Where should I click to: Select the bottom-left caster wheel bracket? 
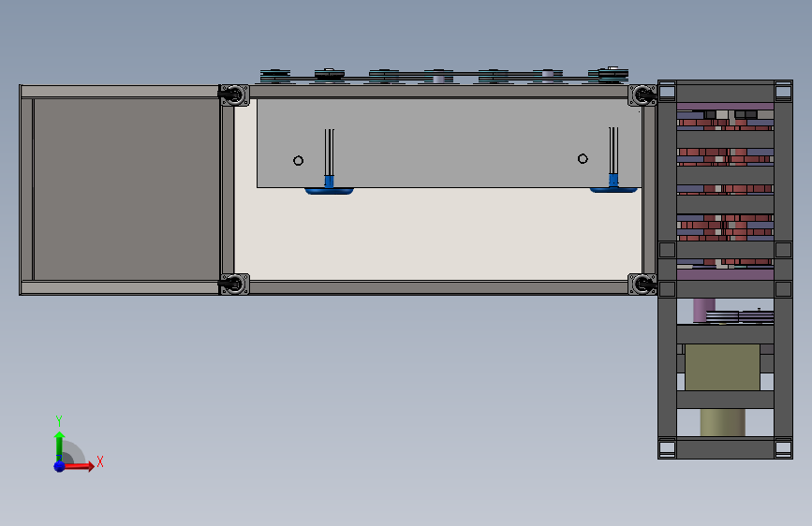click(x=234, y=285)
